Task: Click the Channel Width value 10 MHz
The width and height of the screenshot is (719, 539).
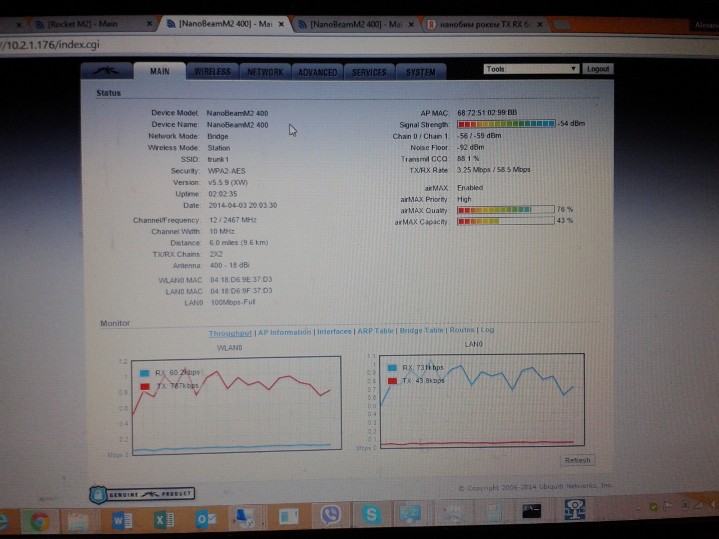Action: click(x=222, y=231)
